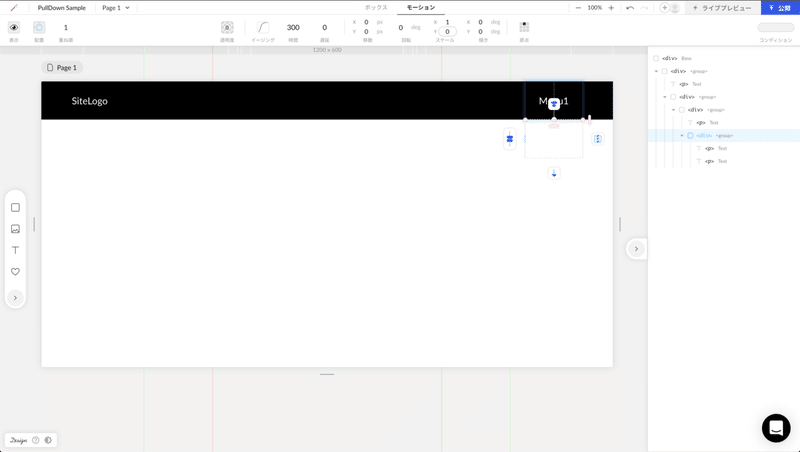Click the pen logo icon in the top bar
Image resolution: width=800 pixels, height=452 pixels.
14,8
